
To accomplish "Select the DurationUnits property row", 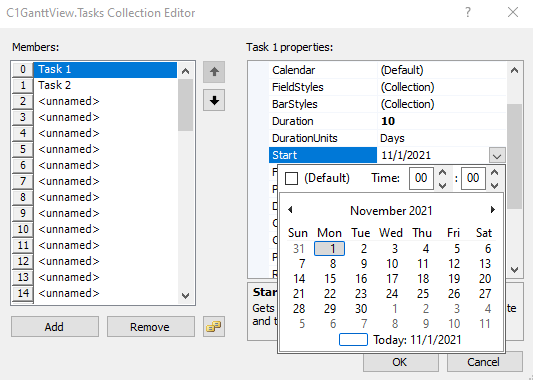I will (x=388, y=138).
